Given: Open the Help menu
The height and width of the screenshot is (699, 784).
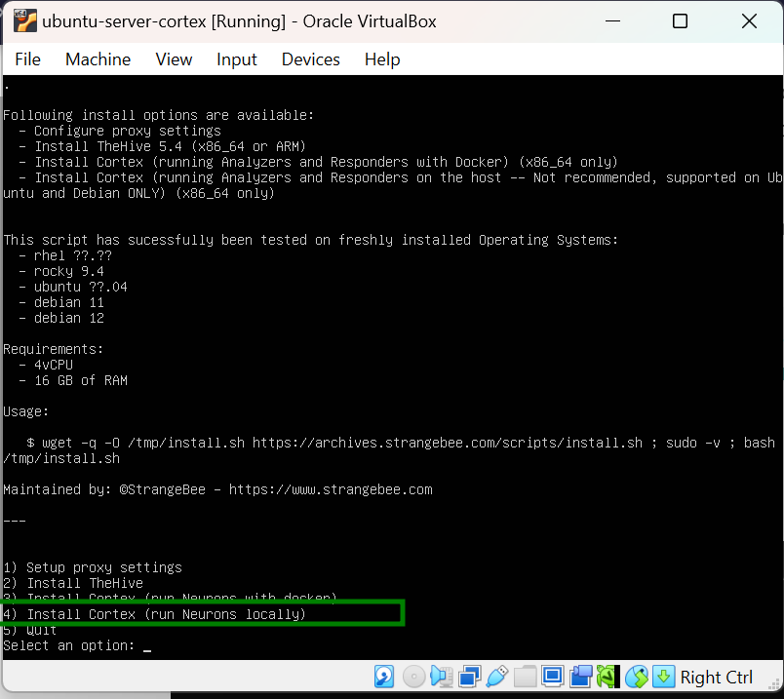Looking at the screenshot, I should coord(382,59).
